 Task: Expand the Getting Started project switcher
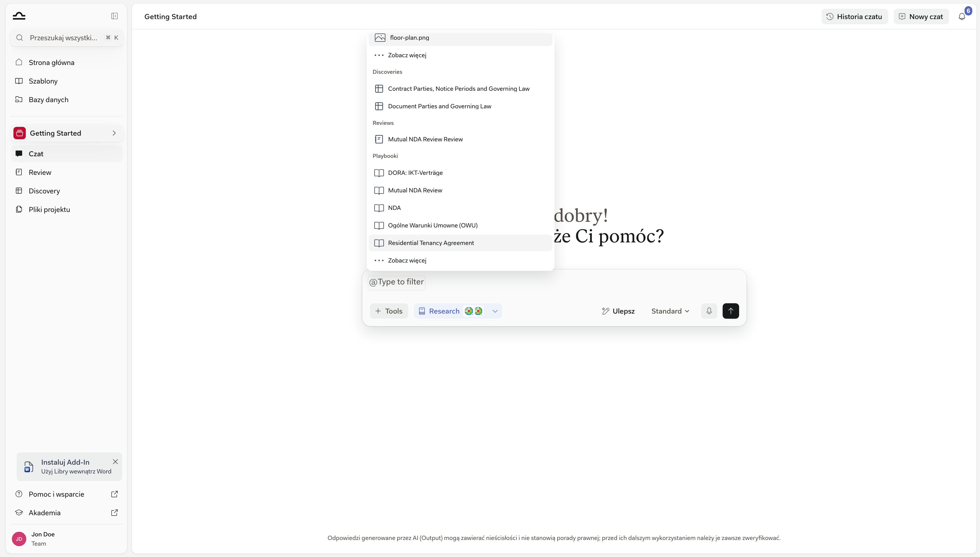click(67, 133)
